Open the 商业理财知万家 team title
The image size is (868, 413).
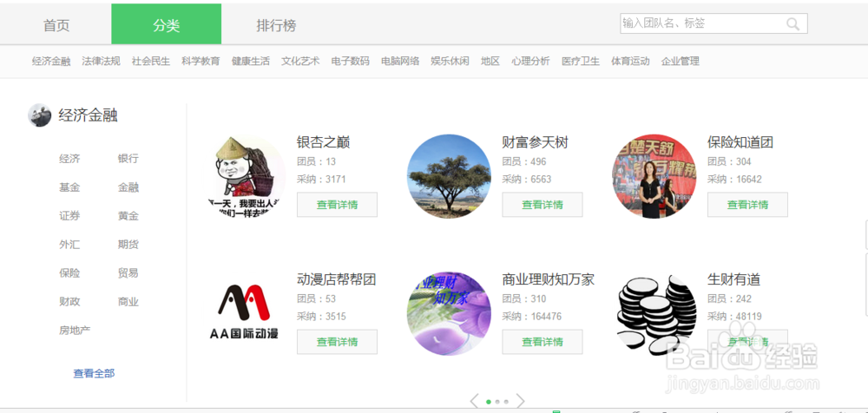[549, 279]
